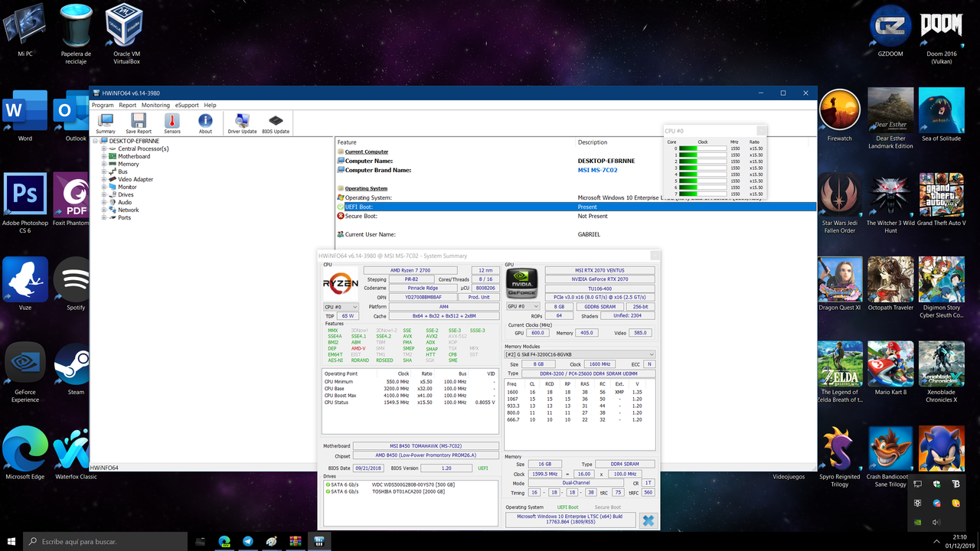Open the eSupport menu
Screen dimensions: 980x551
click(x=187, y=105)
